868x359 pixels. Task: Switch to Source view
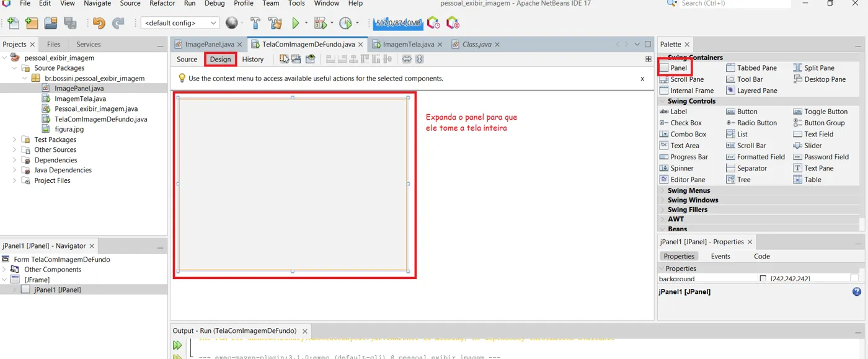(187, 60)
